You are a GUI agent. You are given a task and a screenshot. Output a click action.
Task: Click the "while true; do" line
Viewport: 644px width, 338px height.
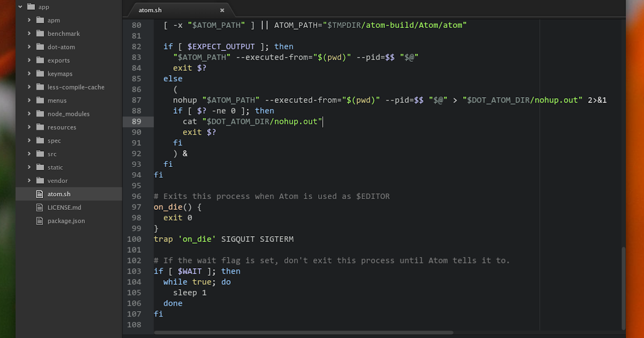(x=197, y=282)
